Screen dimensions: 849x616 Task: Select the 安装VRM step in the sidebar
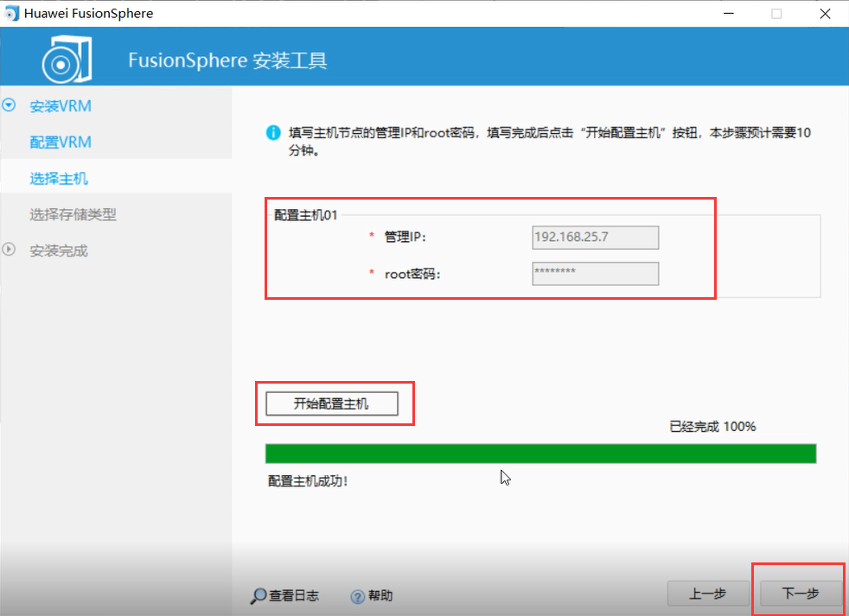pyautogui.click(x=61, y=106)
